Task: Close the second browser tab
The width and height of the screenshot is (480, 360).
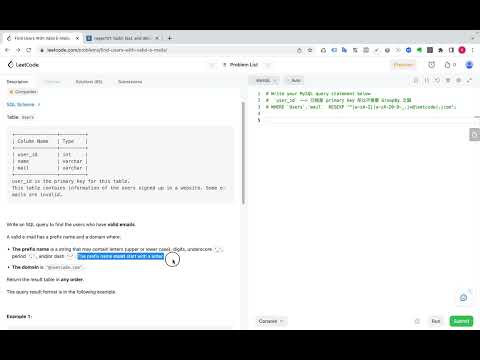Action: click(x=157, y=38)
